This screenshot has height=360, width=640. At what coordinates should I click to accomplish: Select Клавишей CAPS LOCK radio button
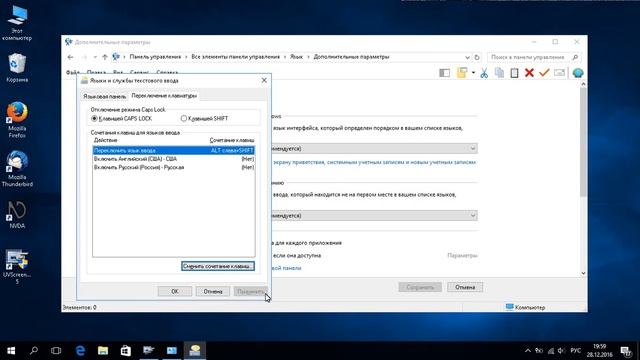[94, 118]
